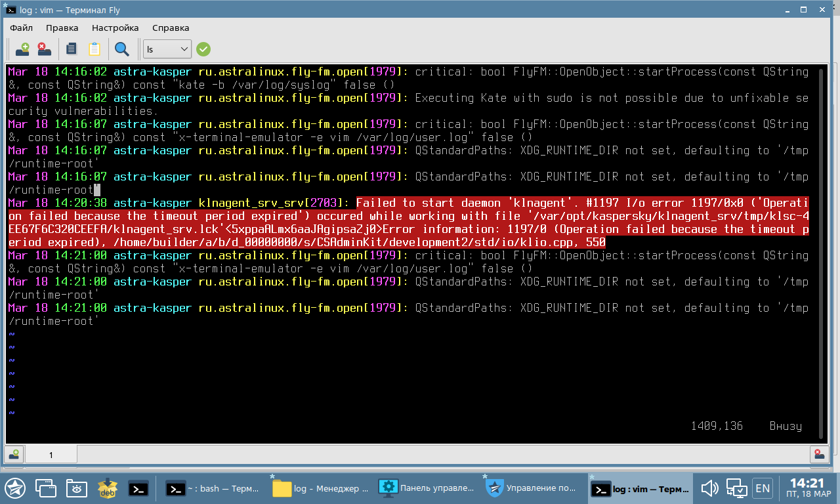Open the Правка menu
Image resolution: width=840 pixels, height=504 pixels.
pyautogui.click(x=62, y=28)
